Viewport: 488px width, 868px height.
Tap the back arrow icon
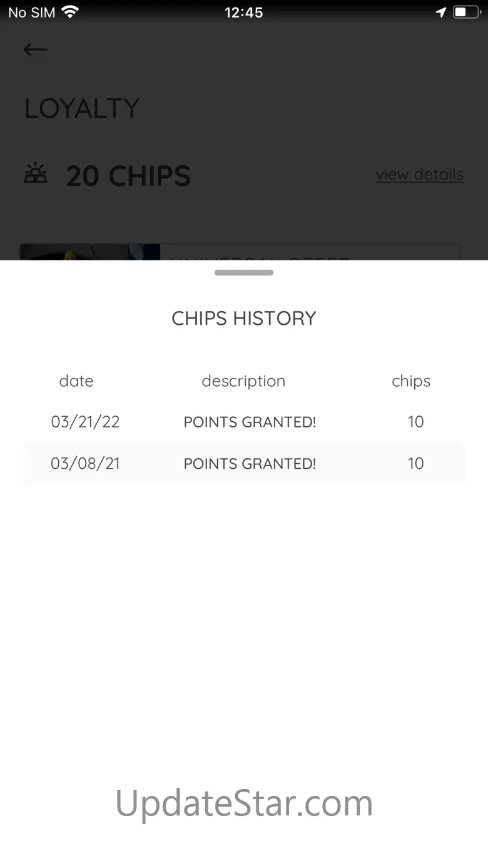[35, 49]
